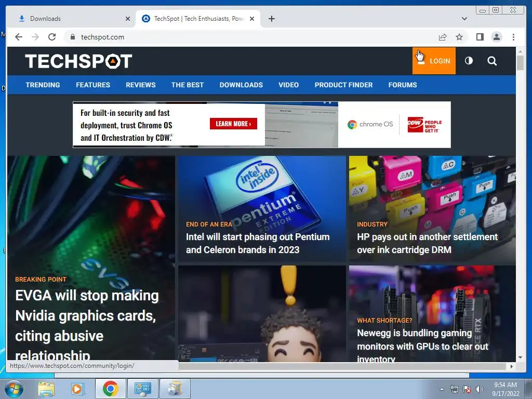Open network status tray icon
The width and height of the screenshot is (532, 399).
(x=454, y=389)
